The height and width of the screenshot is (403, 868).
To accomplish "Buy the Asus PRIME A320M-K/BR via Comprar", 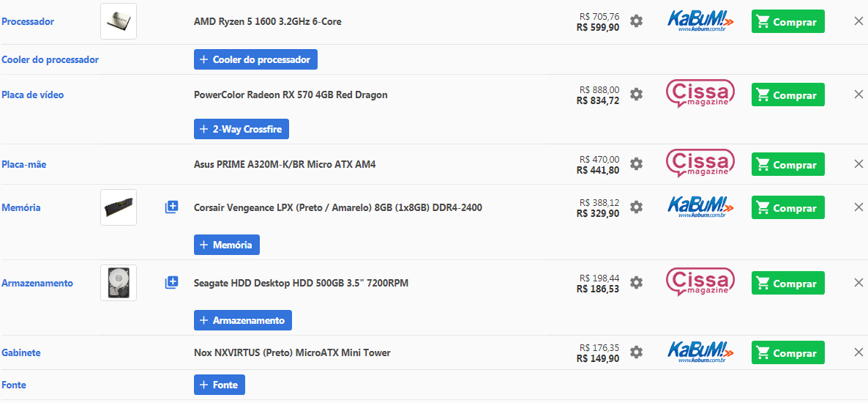I will tap(787, 165).
